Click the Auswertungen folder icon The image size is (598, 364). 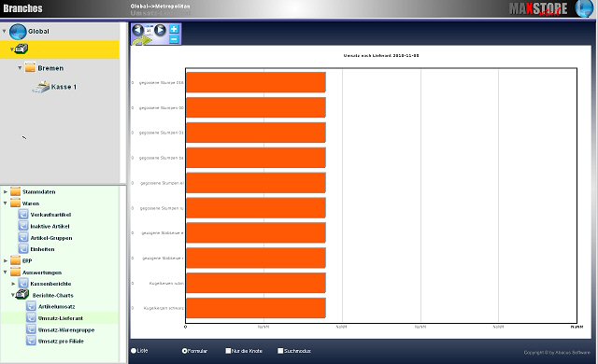click(16, 273)
